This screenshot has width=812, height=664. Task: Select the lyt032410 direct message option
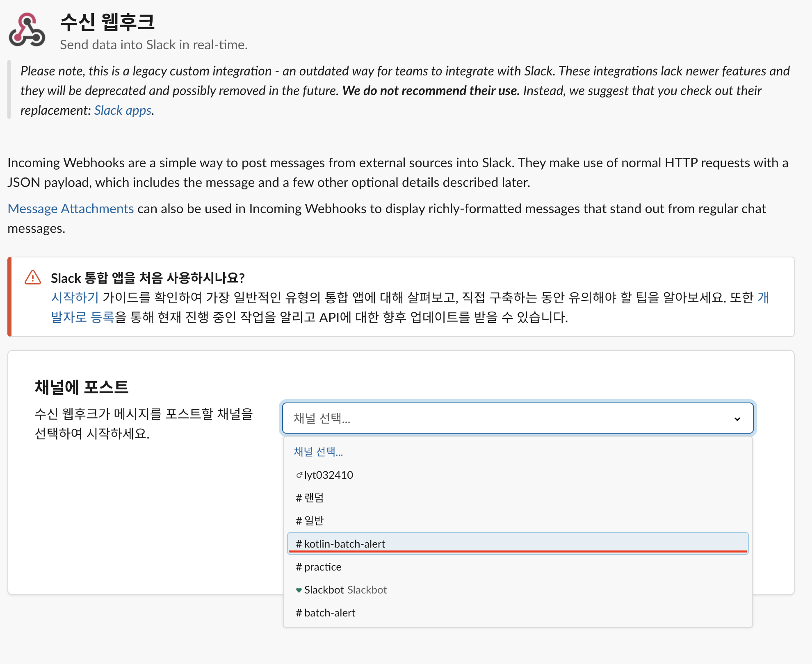328,475
